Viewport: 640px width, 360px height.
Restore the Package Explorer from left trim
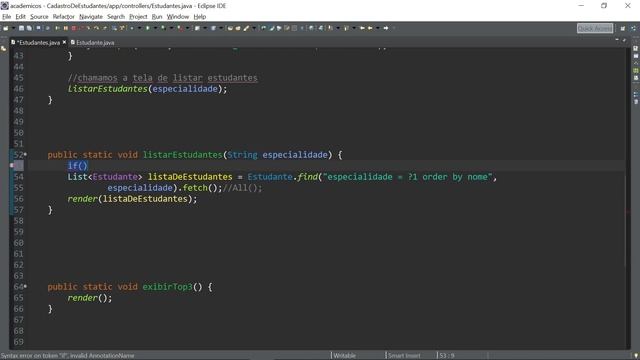[x=4, y=49]
